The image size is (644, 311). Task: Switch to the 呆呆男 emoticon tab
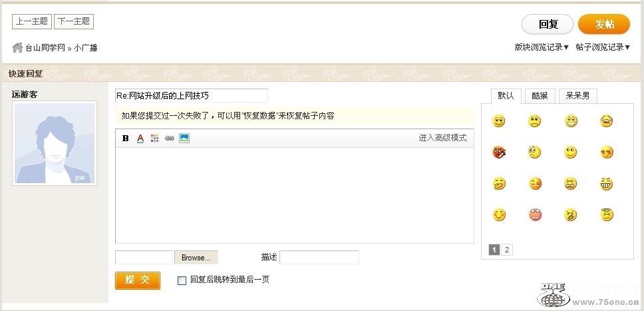577,96
